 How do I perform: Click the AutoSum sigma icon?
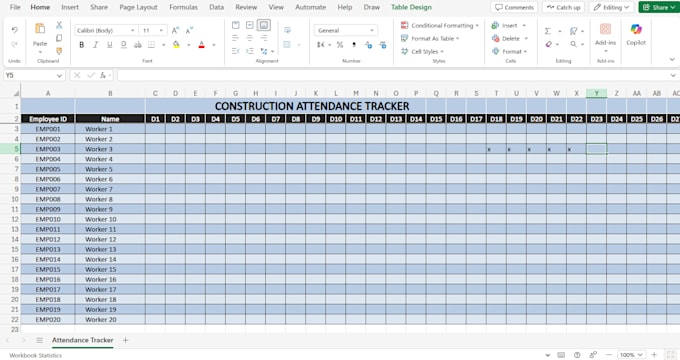[548, 31]
